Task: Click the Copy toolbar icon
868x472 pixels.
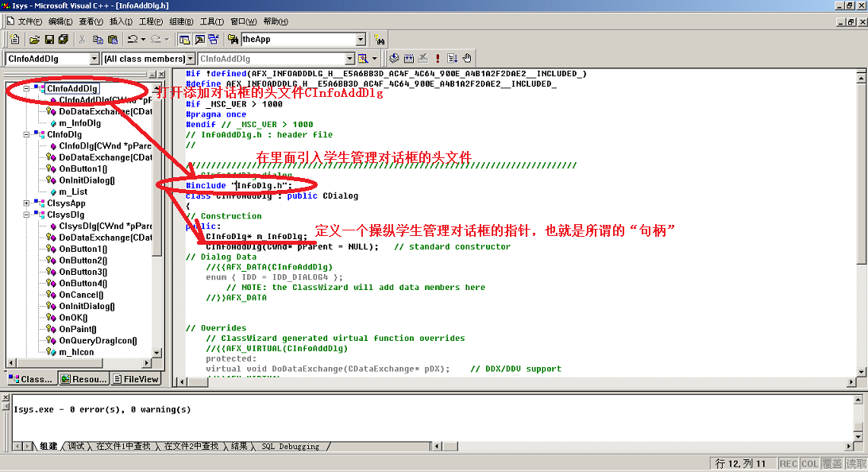Action: tap(98, 40)
